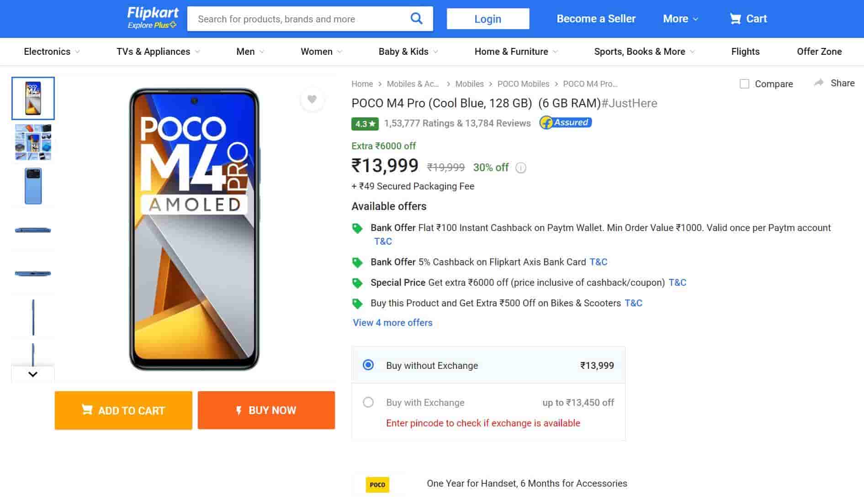Click View 4 more offers link
Image resolution: width=864 pixels, height=504 pixels.
392,323
